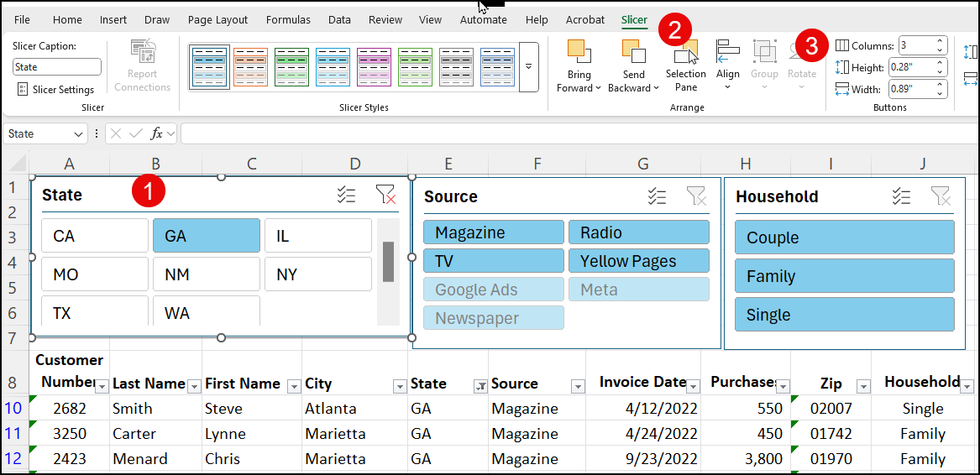The image size is (980, 475).
Task: Toggle multi-select in Source slicer
Action: coord(658,197)
